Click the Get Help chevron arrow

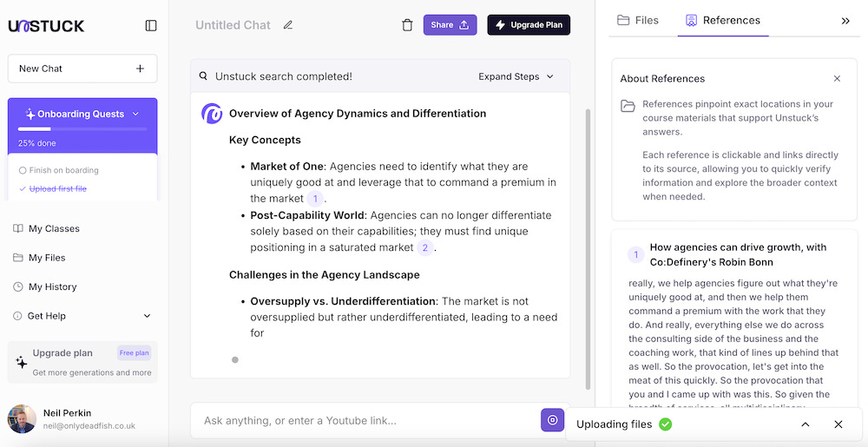point(148,316)
